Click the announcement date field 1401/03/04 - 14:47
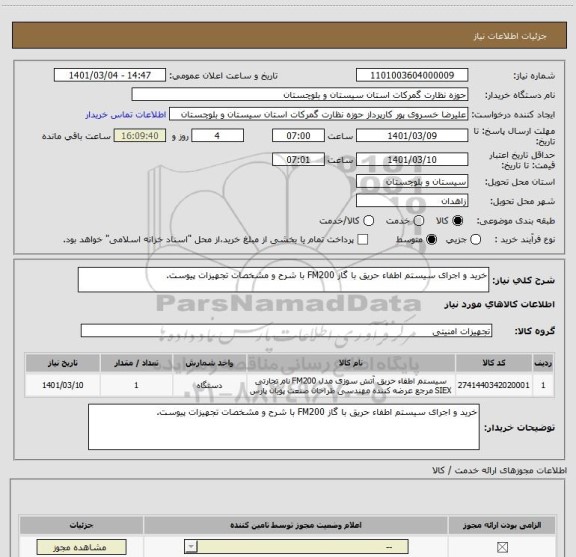 coord(110,75)
